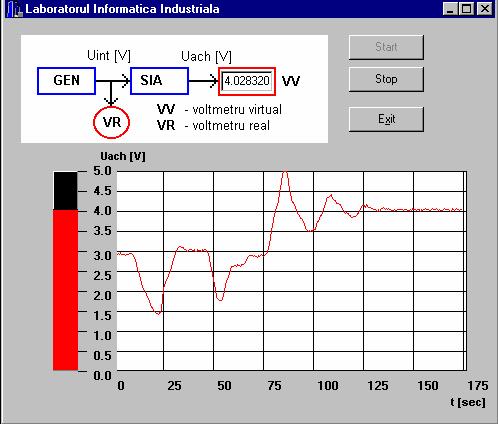Click the VR real voltmeter circle

click(x=111, y=122)
